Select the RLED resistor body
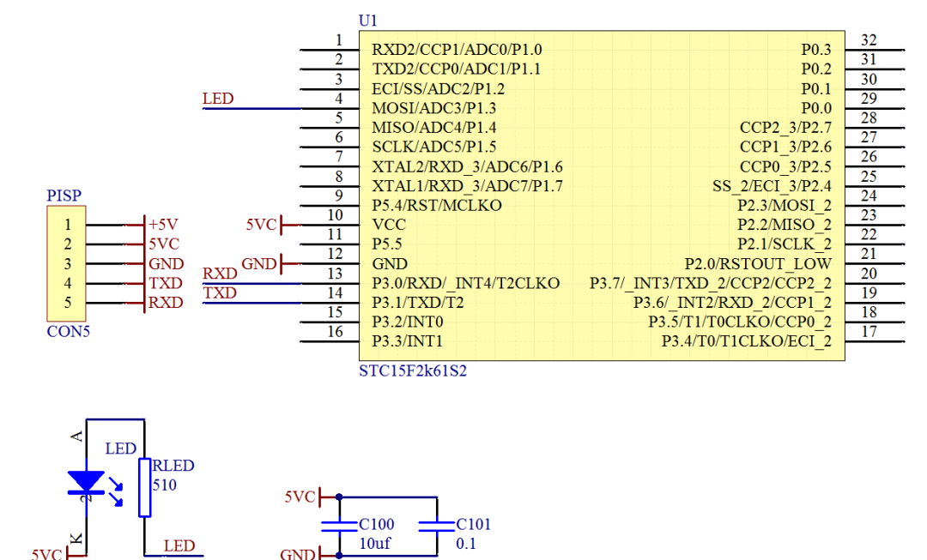This screenshot has height=560, width=927. pos(144,487)
